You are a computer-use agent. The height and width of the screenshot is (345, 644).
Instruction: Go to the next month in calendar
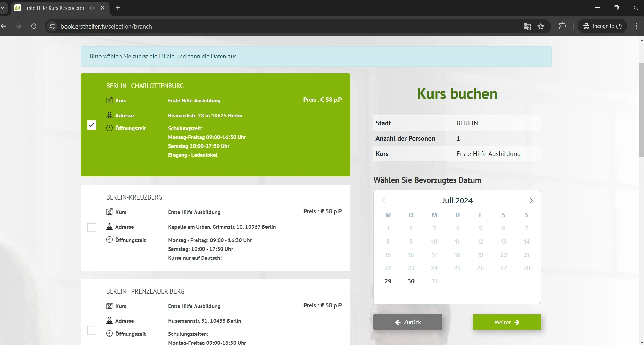[x=531, y=201]
